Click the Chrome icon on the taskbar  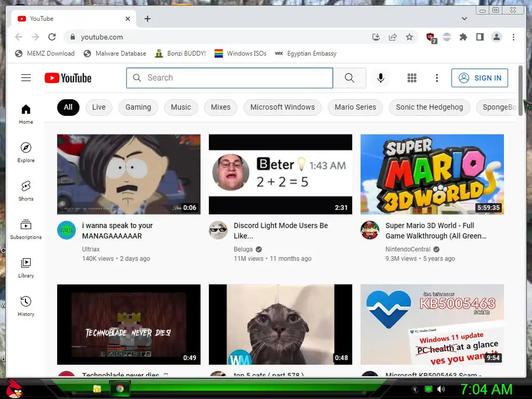point(120,389)
